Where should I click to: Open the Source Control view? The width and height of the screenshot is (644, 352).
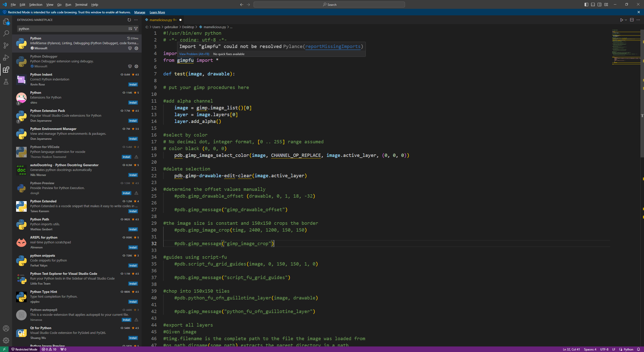[6, 46]
